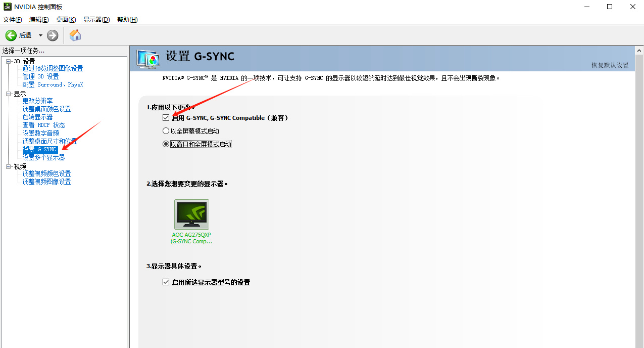The width and height of the screenshot is (644, 348).
Task: Click the 设置 G-SYNC header monitor icon
Action: click(x=148, y=59)
